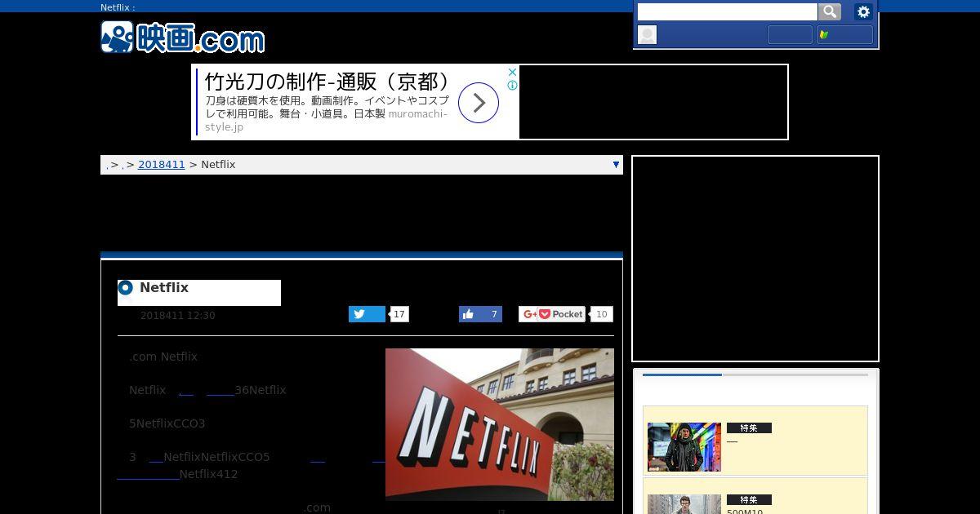Click the underlined link before 36Netflix

coord(220,391)
